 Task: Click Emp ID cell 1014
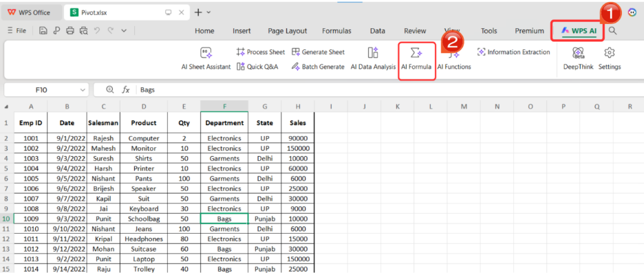[x=31, y=269]
